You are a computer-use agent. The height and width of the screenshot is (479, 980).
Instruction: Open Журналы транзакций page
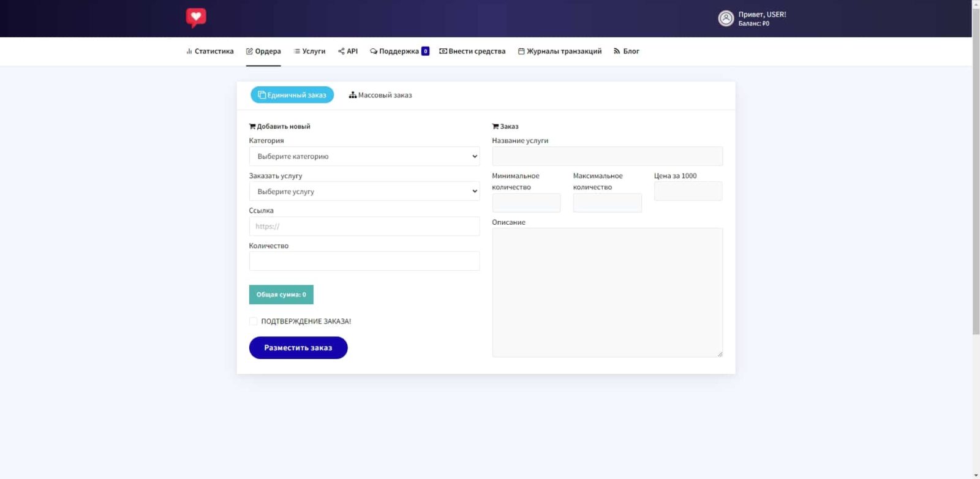[560, 51]
